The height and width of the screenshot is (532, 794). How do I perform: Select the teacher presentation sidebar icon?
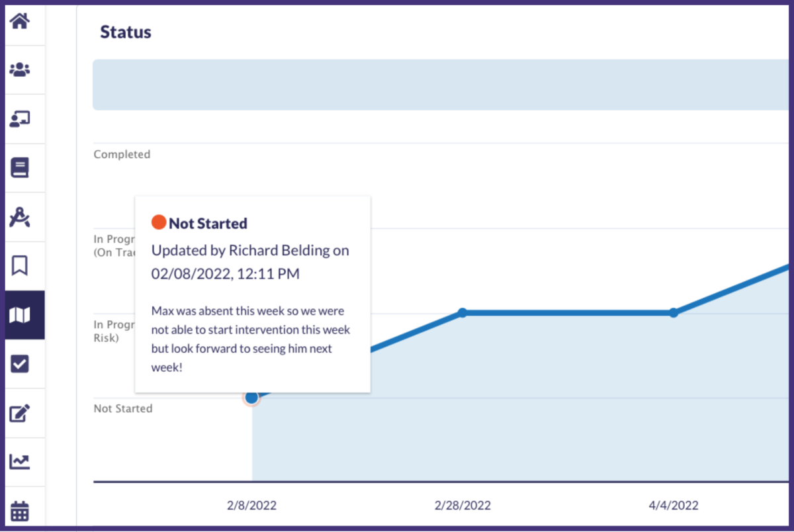click(x=20, y=118)
